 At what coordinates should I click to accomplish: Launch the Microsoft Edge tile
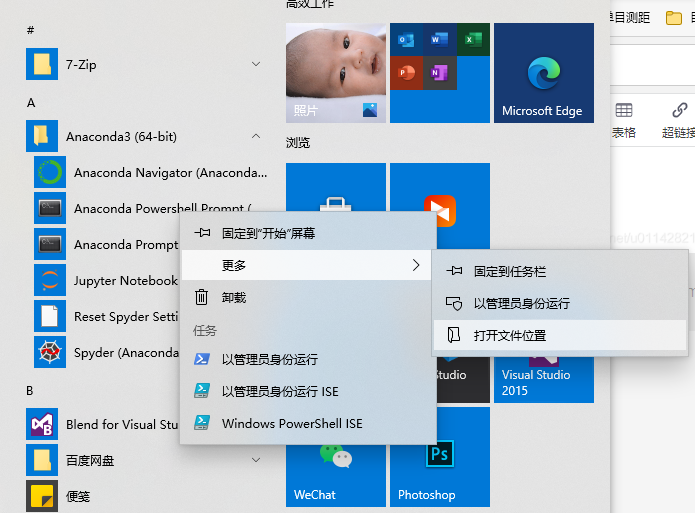pyautogui.click(x=544, y=73)
